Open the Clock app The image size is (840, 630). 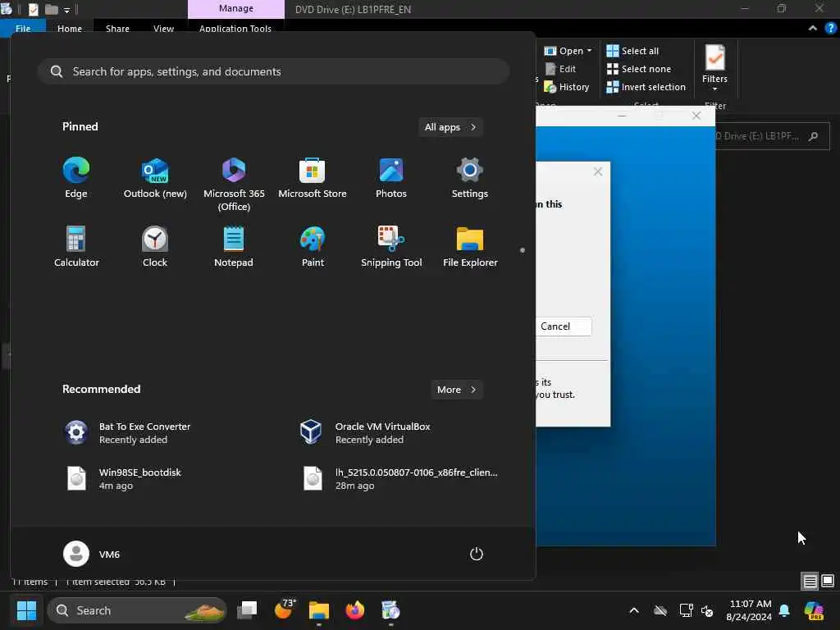(x=155, y=246)
